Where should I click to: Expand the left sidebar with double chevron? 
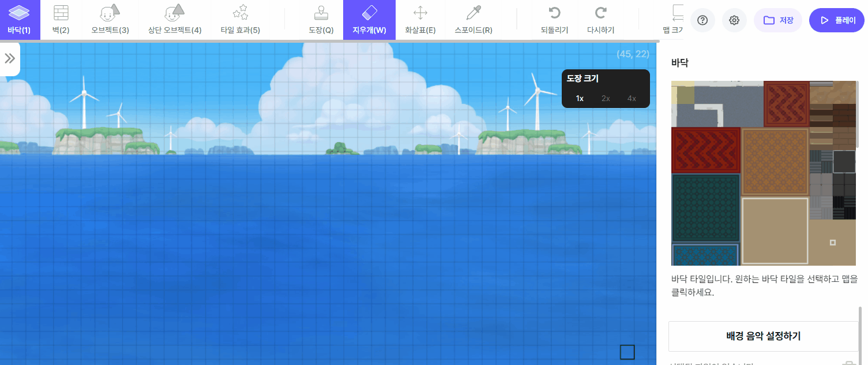pyautogui.click(x=10, y=58)
